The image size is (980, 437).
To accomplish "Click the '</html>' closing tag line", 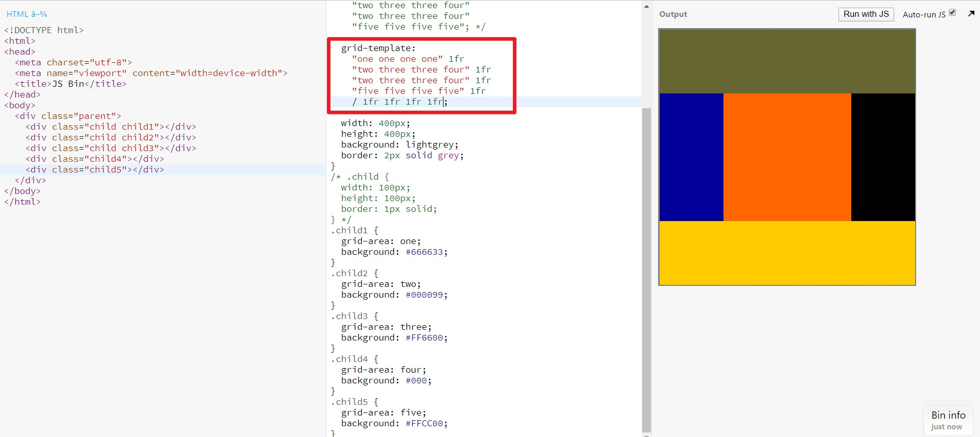I will click(x=22, y=202).
